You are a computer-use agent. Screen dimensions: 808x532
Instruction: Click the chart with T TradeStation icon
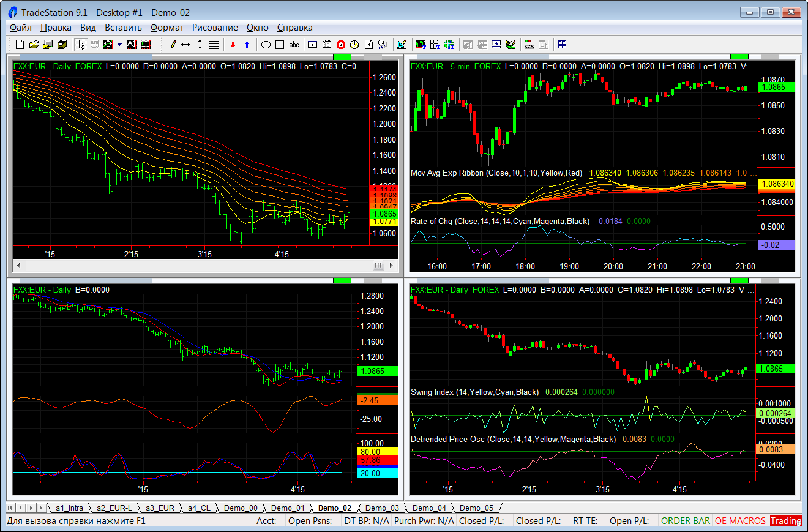pyautogui.click(x=421, y=44)
